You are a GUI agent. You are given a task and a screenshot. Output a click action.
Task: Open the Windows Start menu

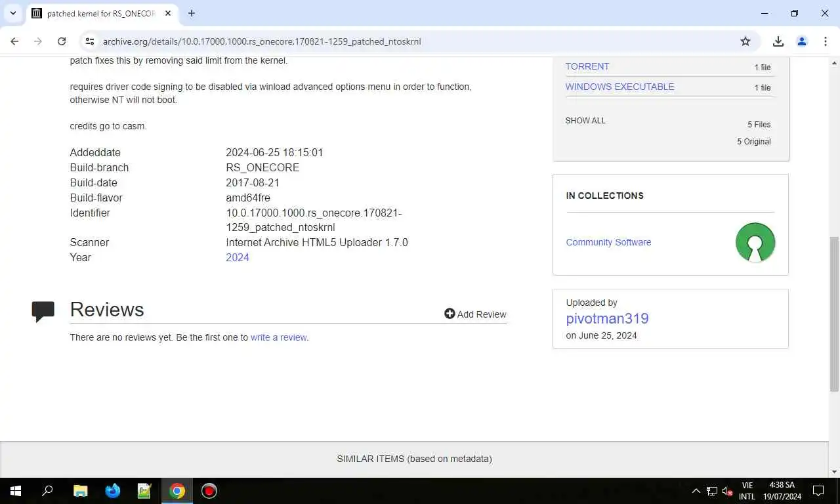point(16,491)
